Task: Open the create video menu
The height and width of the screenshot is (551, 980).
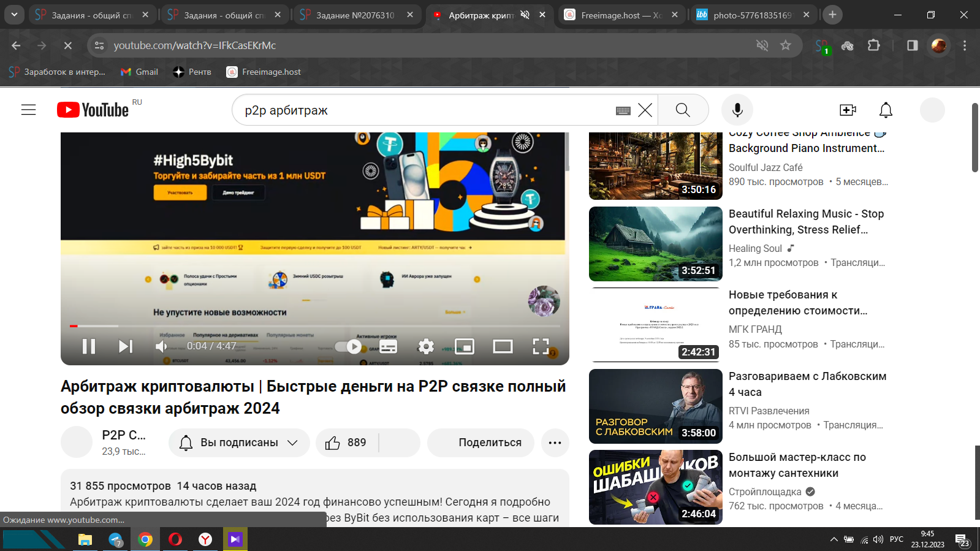Action: (x=848, y=110)
